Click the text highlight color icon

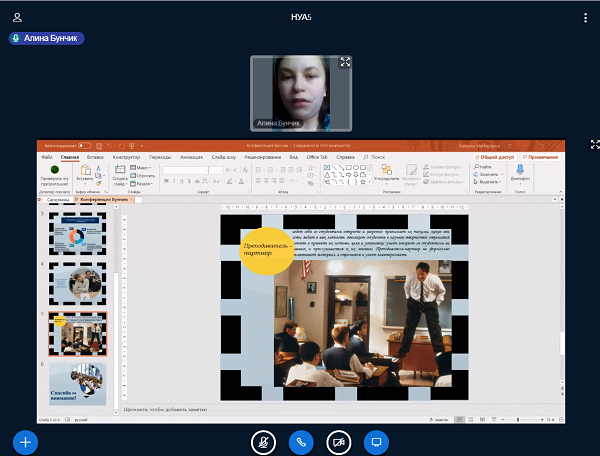pos(229,181)
